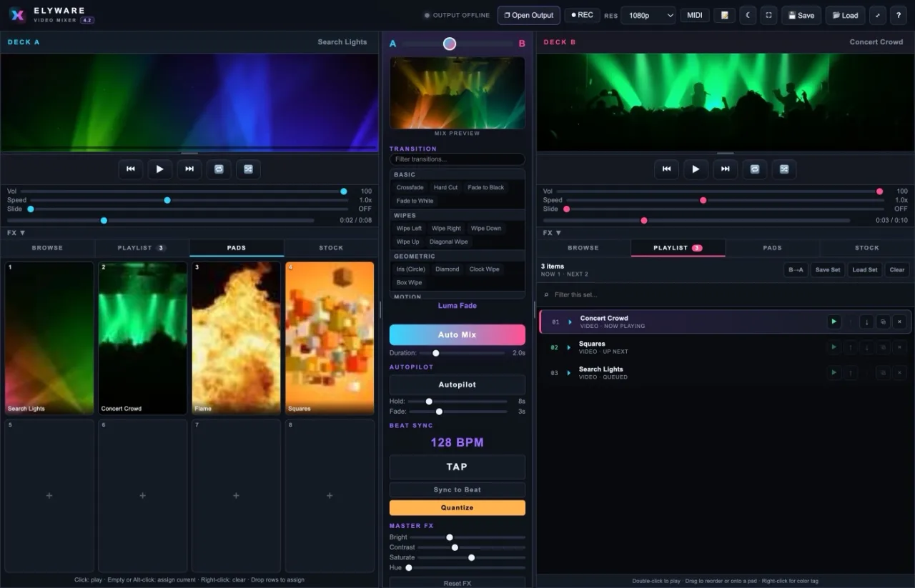Expand the FX section on Deck A
The height and width of the screenshot is (588, 915).
coord(16,233)
